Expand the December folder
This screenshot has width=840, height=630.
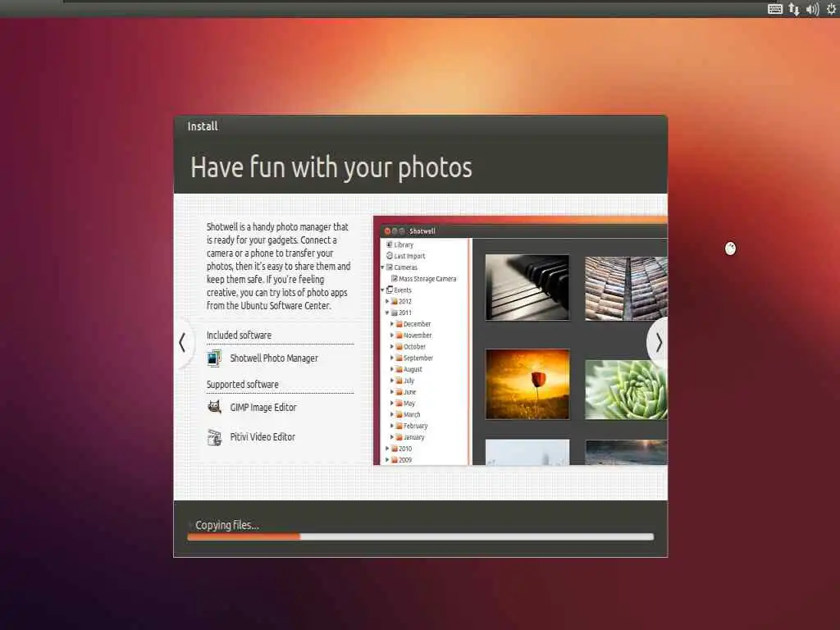(391, 323)
